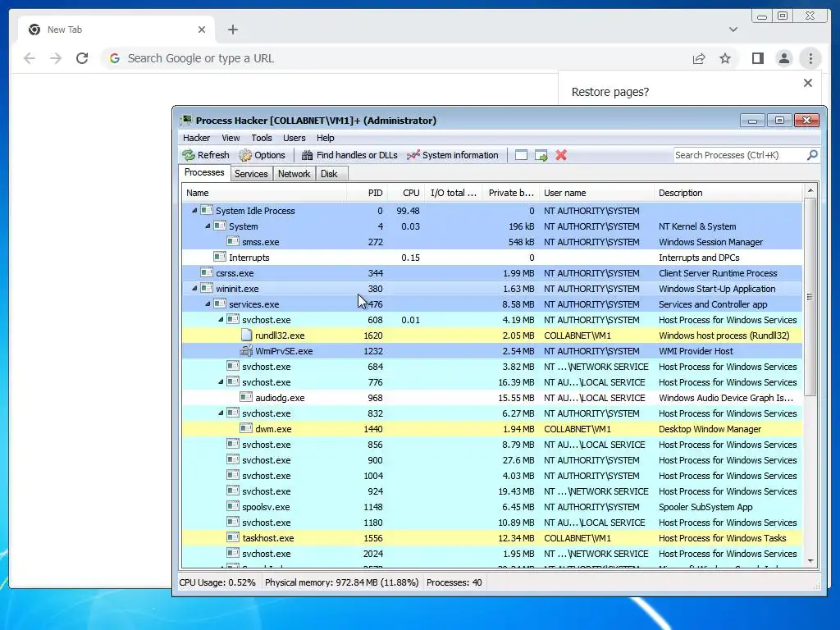840x630 pixels.
Task: Click Processes: 40 status bar entry
Action: tap(454, 582)
